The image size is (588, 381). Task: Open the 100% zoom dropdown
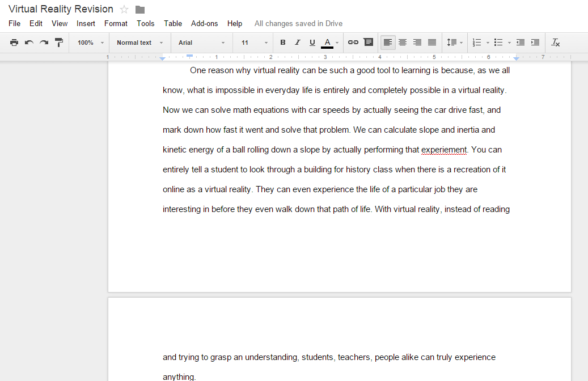pos(90,43)
